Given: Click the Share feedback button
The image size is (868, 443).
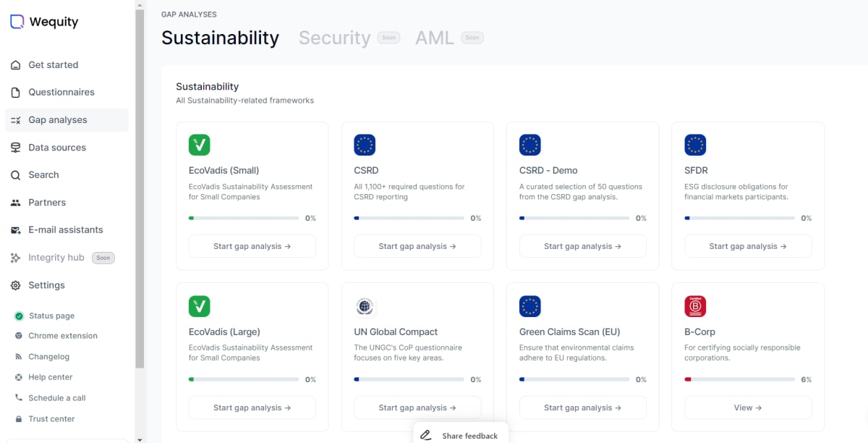Looking at the screenshot, I should 461,434.
